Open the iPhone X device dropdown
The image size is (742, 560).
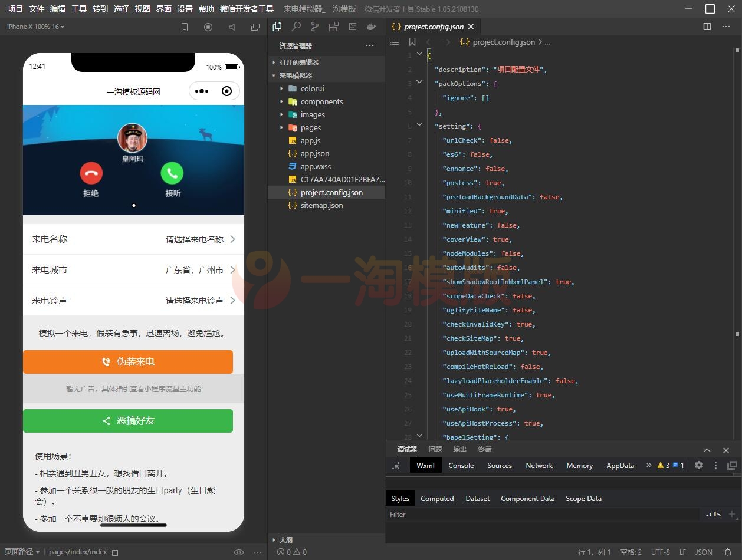click(x=35, y=27)
